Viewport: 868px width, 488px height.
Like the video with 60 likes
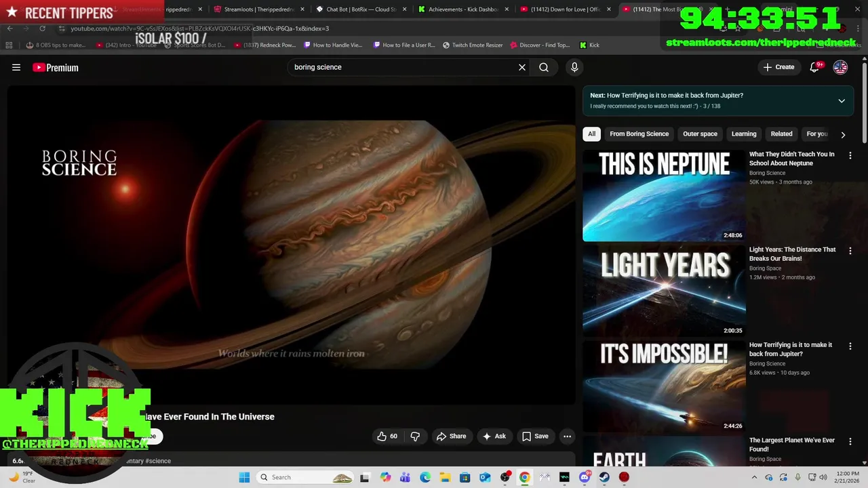tap(387, 436)
